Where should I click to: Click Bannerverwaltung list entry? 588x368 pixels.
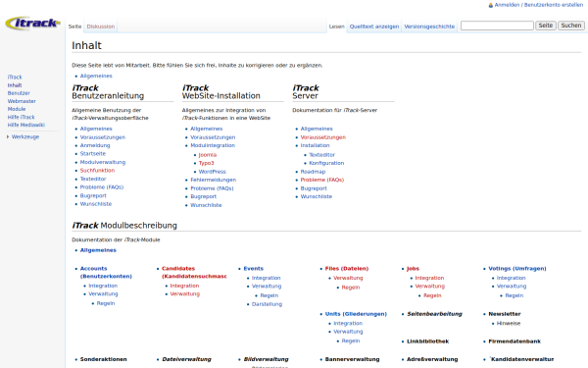pos(352,359)
